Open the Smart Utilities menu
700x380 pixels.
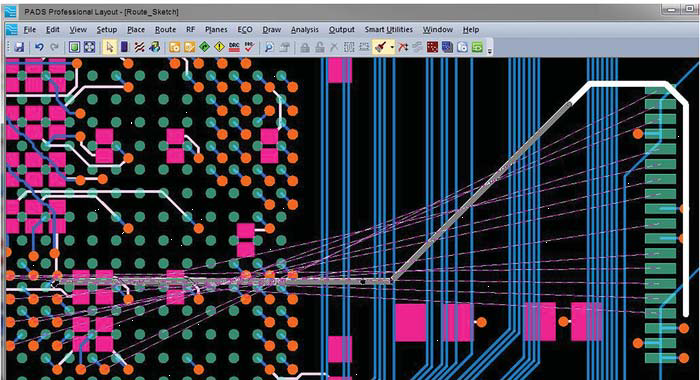[x=388, y=29]
